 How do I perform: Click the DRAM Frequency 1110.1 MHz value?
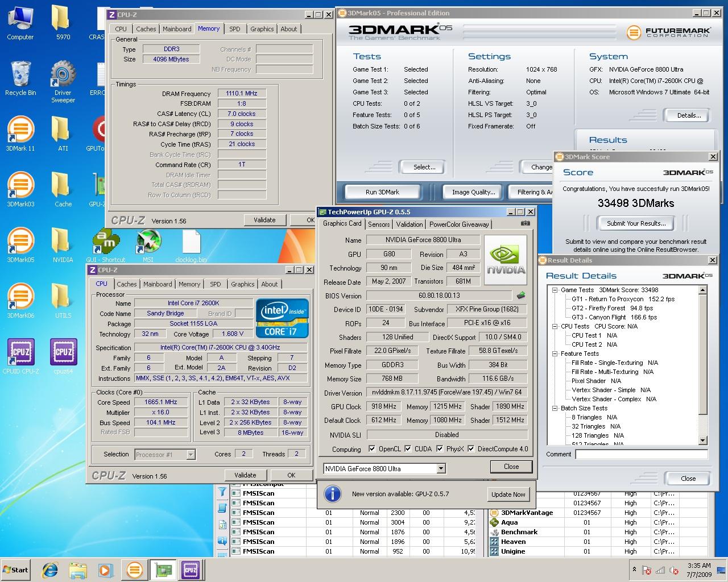point(241,93)
